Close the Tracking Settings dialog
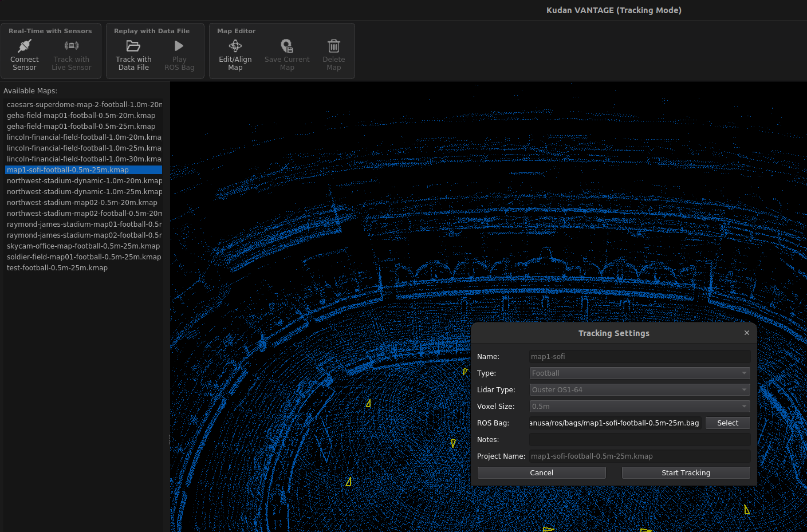The height and width of the screenshot is (532, 807). tap(746, 333)
